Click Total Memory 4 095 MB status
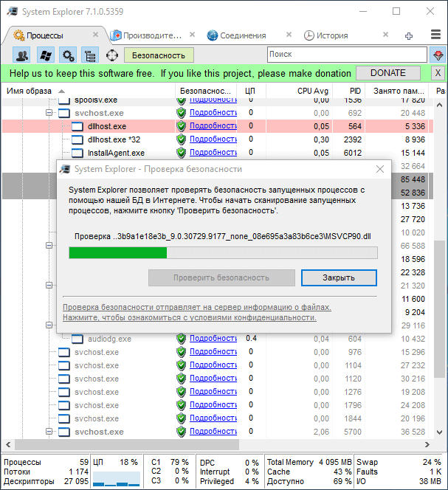This screenshot has width=448, height=490. pyautogui.click(x=309, y=462)
